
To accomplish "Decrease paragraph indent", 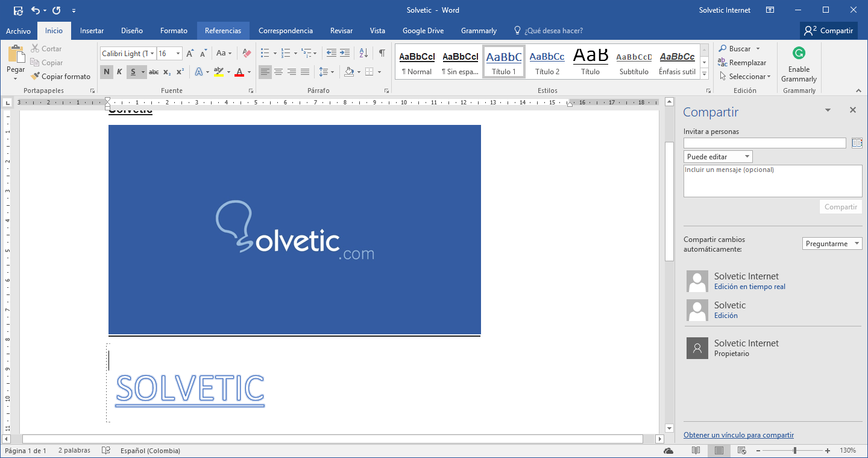I will pos(331,53).
